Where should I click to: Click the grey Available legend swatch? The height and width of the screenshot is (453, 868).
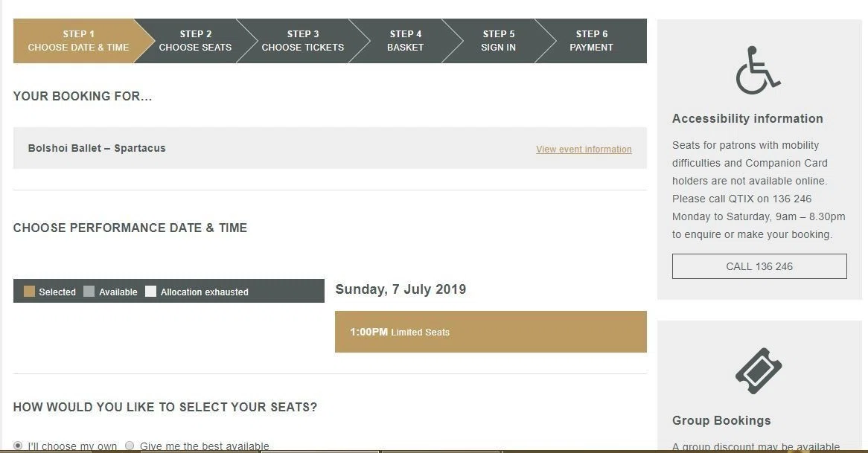click(x=89, y=292)
